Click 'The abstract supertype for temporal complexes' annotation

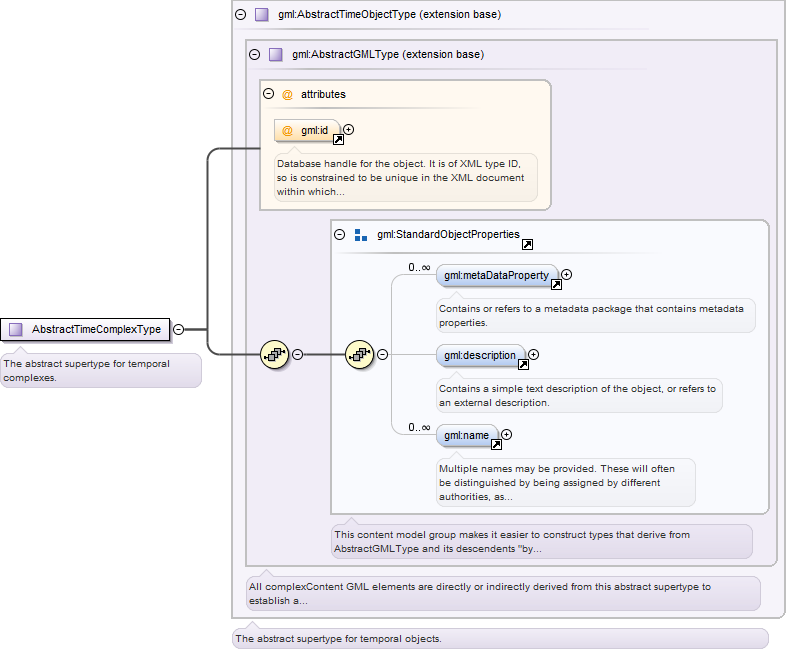tap(101, 370)
